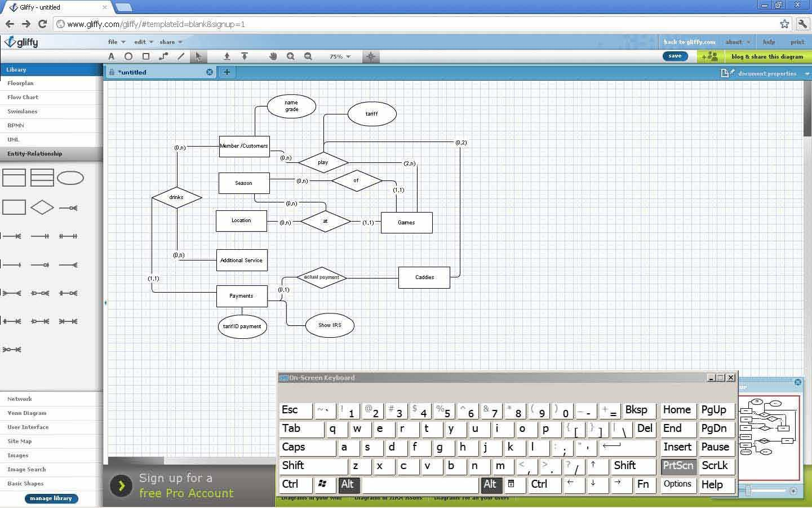Click the plus button to add new diagram tab
The width and height of the screenshot is (812, 508).
(x=227, y=72)
